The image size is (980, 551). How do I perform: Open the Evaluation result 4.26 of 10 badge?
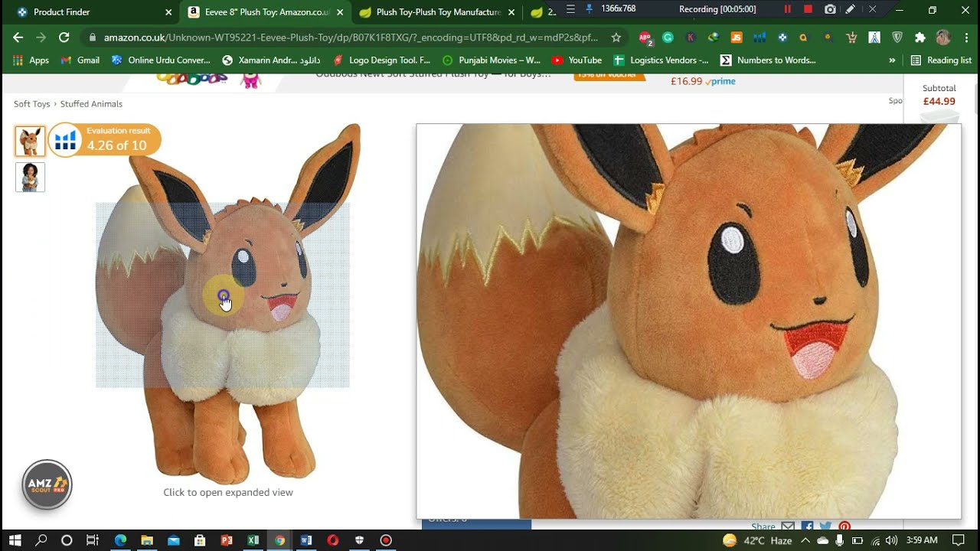pos(105,139)
